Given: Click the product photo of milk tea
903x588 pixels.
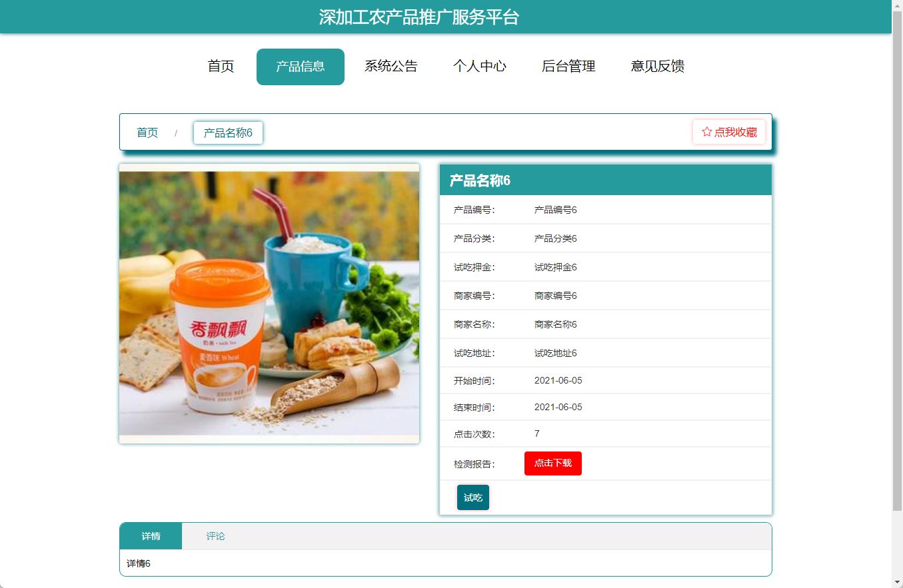Looking at the screenshot, I should [x=269, y=303].
